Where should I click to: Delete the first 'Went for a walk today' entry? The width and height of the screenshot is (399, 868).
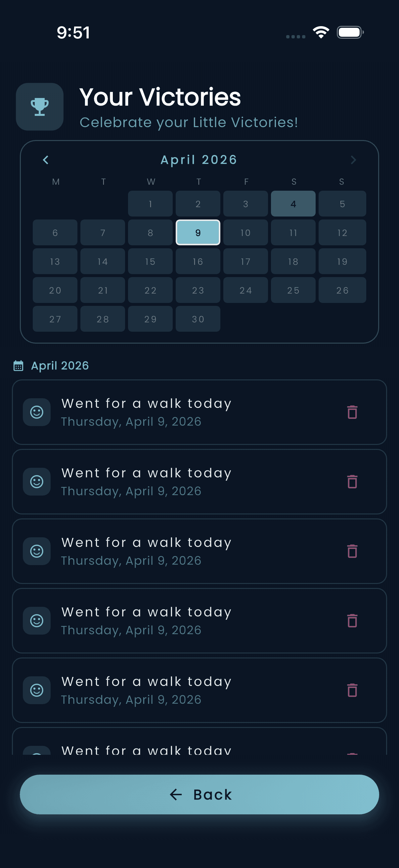click(x=352, y=412)
